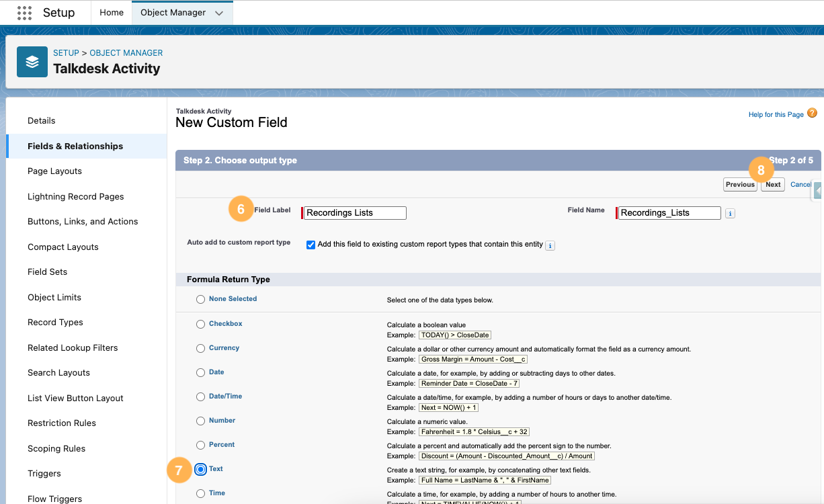Open Fields & Relationships in the sidebar
This screenshot has height=504, width=824.
[75, 146]
